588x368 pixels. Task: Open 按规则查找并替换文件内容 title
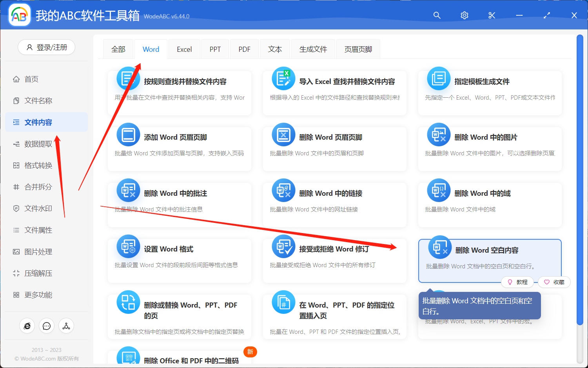(x=185, y=82)
